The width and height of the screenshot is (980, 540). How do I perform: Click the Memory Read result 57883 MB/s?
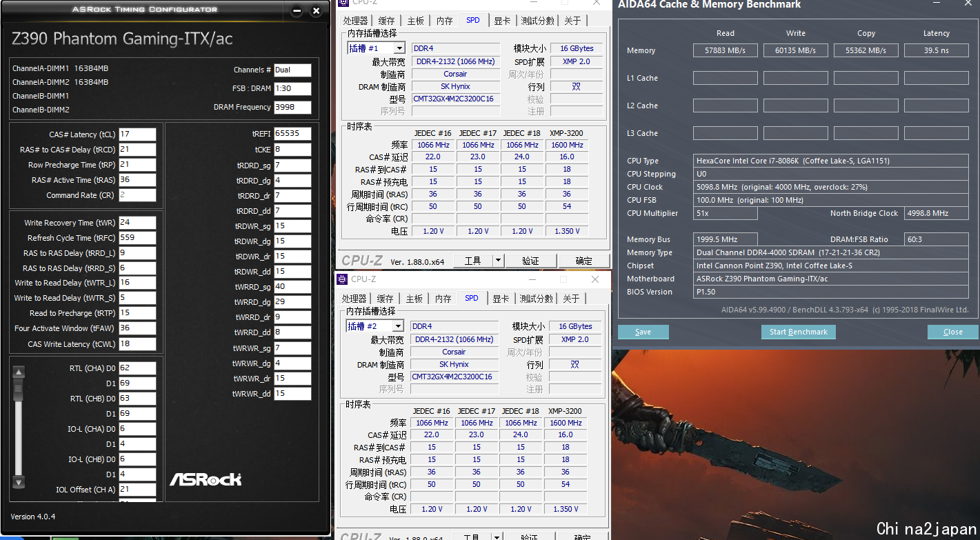(725, 50)
